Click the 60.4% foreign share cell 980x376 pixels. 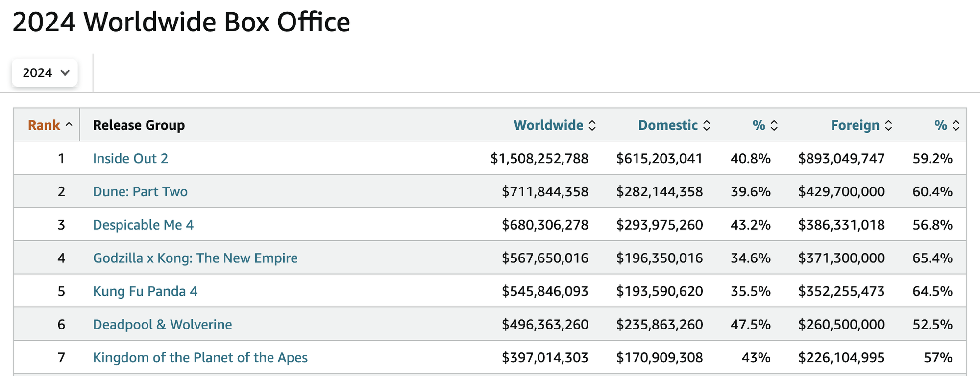tap(932, 192)
